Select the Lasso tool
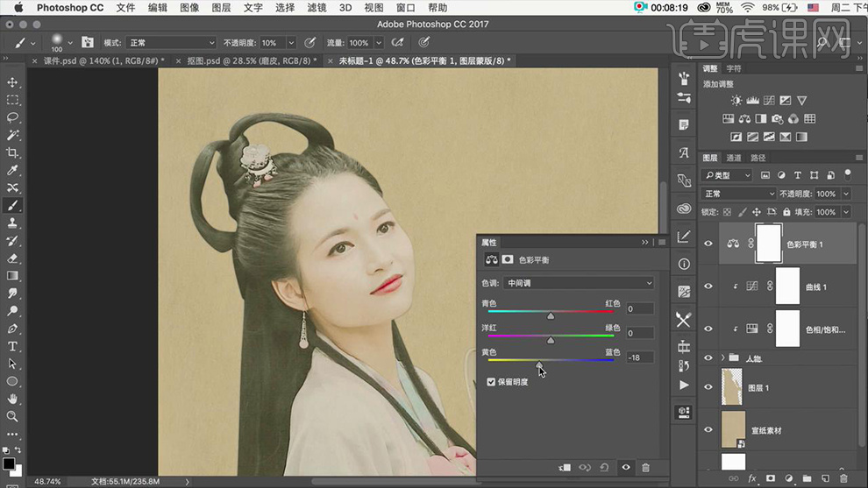Viewport: 868px width, 488px height. click(12, 117)
